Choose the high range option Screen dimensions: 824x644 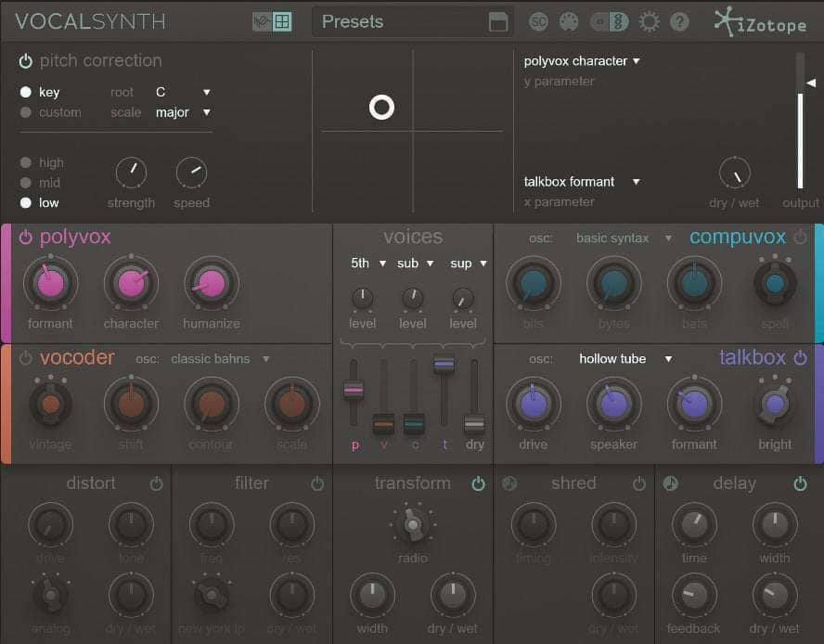(x=25, y=162)
